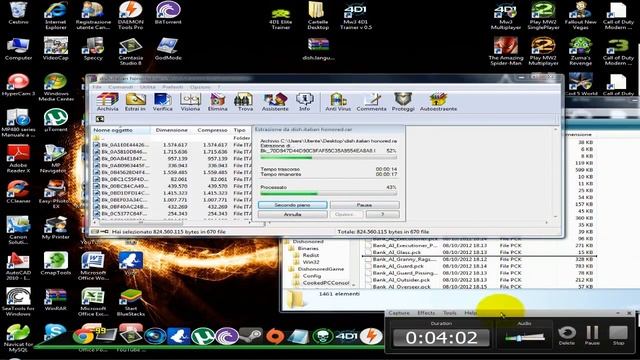Click the Secondo piano button
640x360 pixels.
click(293, 205)
